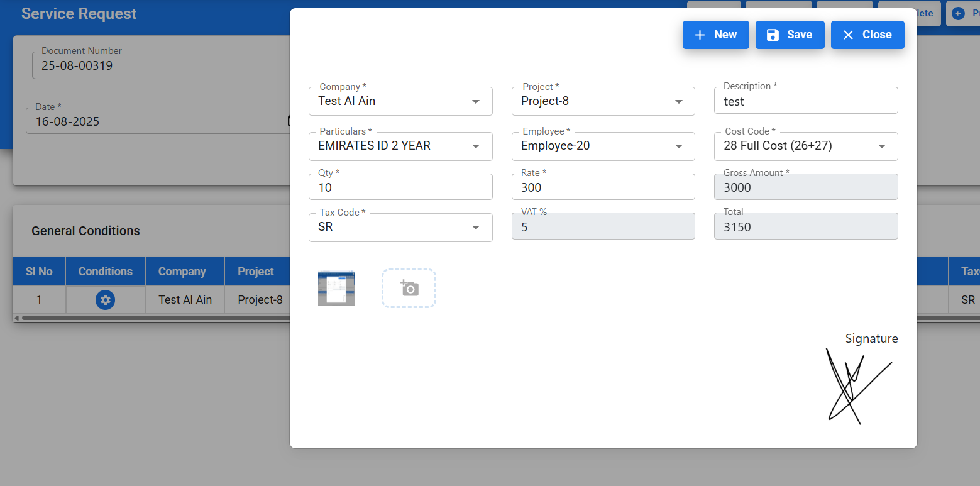
Task: Expand the Company dropdown
Action: [476, 102]
